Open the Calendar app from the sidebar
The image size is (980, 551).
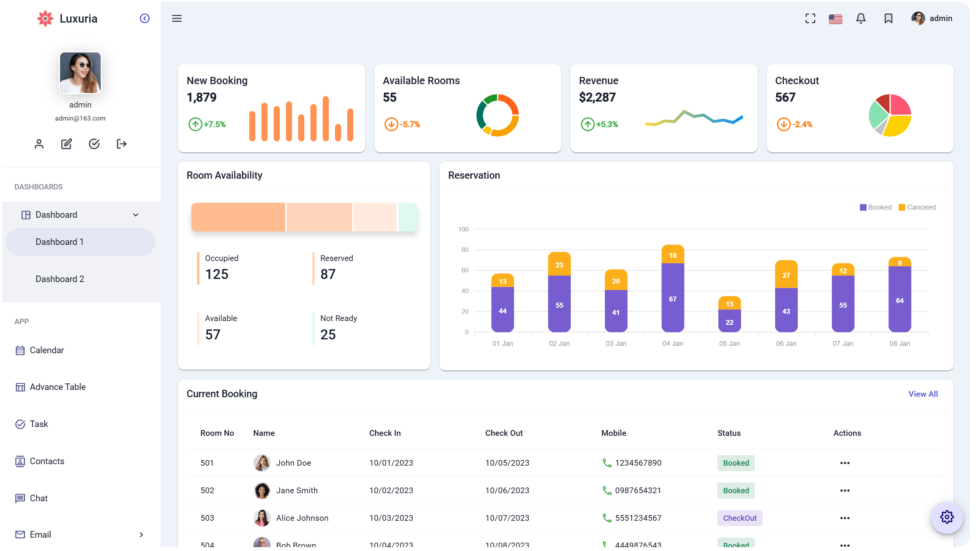pos(47,350)
